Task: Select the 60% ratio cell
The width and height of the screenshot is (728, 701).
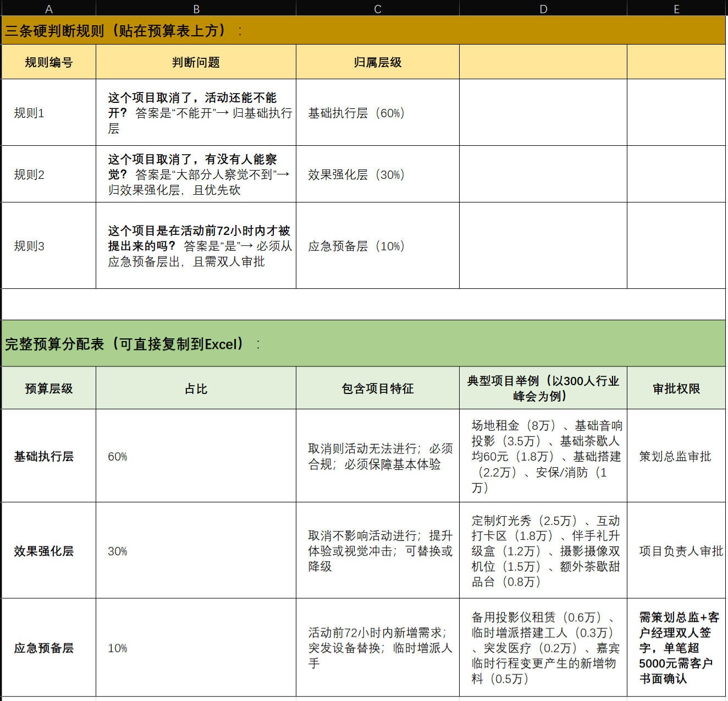Action: [x=196, y=456]
